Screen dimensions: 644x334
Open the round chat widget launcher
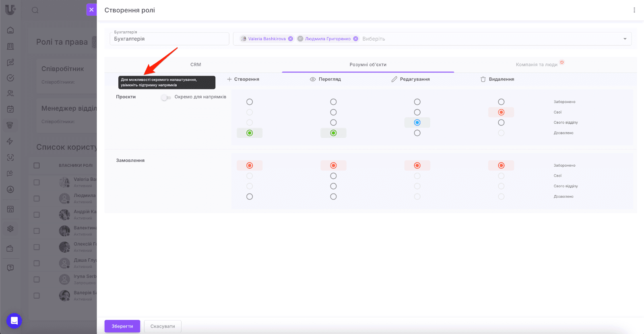tap(14, 321)
